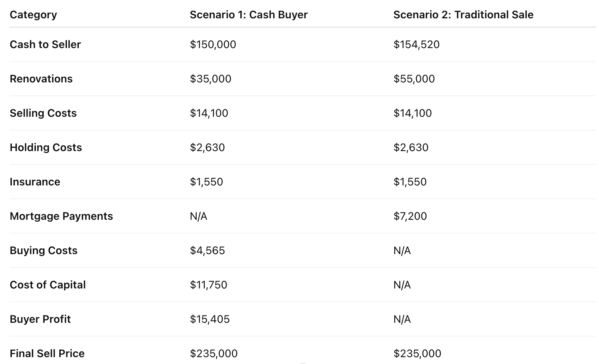Click the $55,000 renovations value

(414, 79)
